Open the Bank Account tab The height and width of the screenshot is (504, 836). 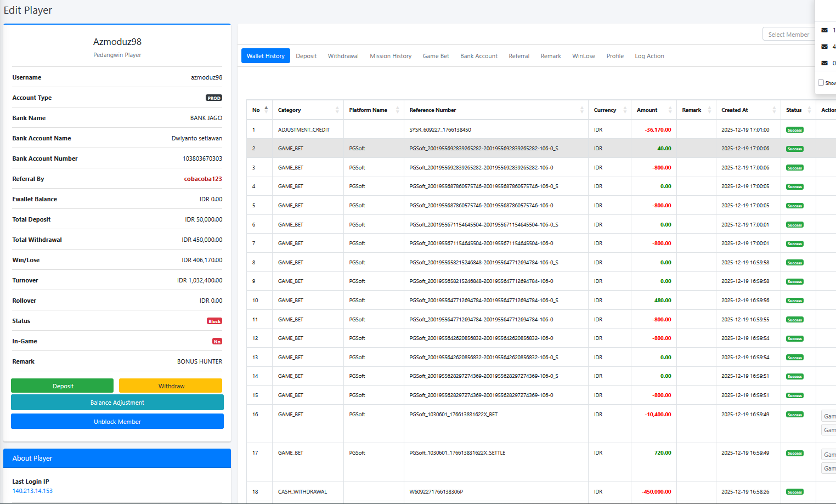[479, 56]
